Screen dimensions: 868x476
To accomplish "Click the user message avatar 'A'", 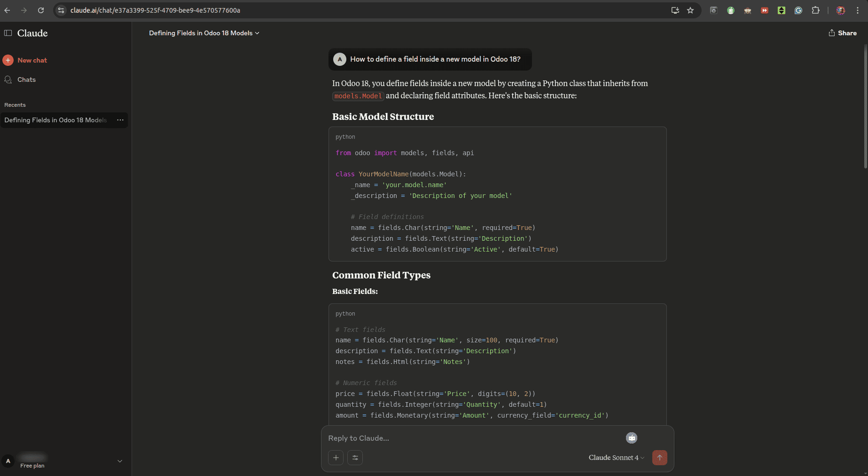I will pos(340,59).
